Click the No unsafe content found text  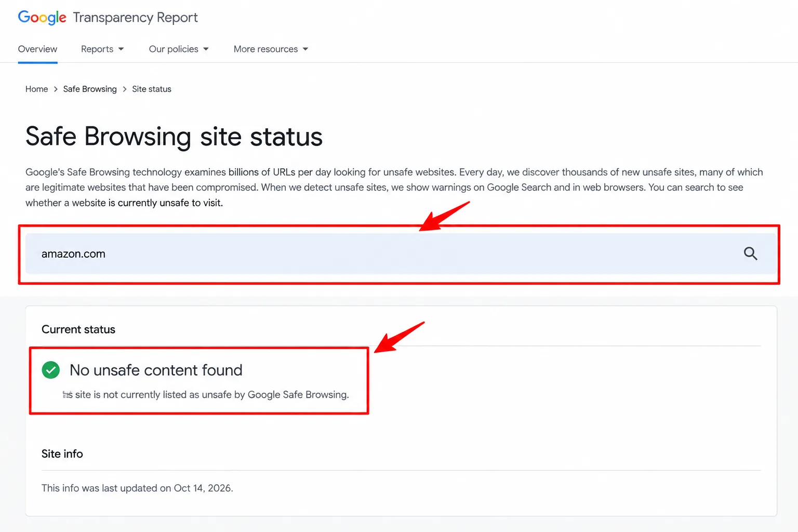156,370
